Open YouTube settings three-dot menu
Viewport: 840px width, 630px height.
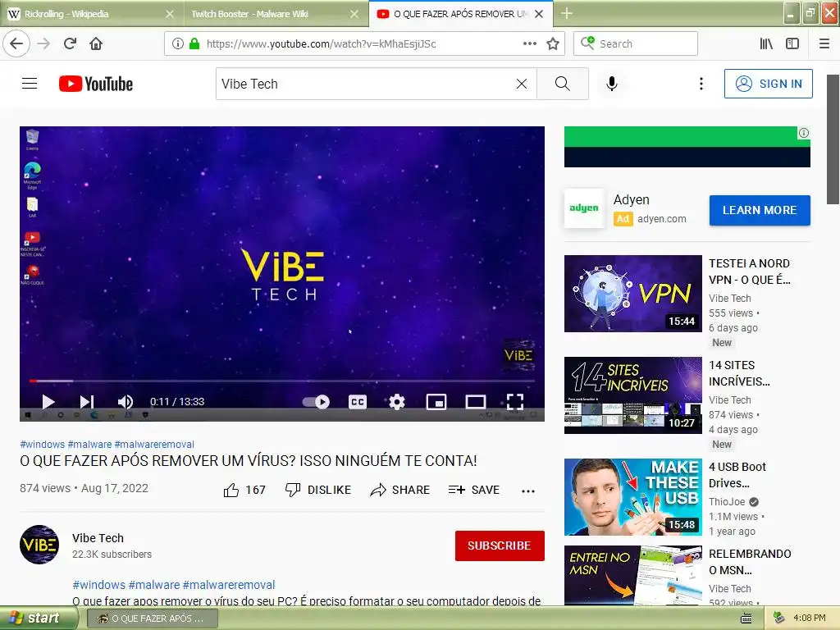(x=701, y=84)
